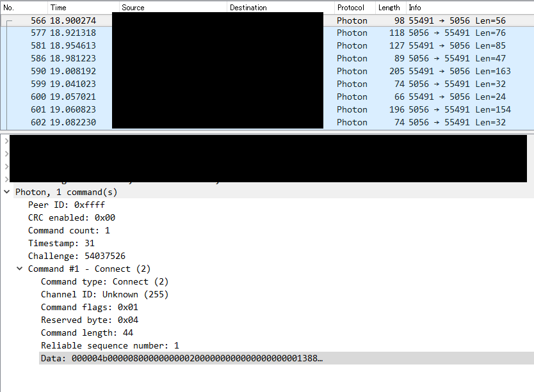Select packet 600 at time 19.057021
This screenshot has height=392, width=534.
267,97
